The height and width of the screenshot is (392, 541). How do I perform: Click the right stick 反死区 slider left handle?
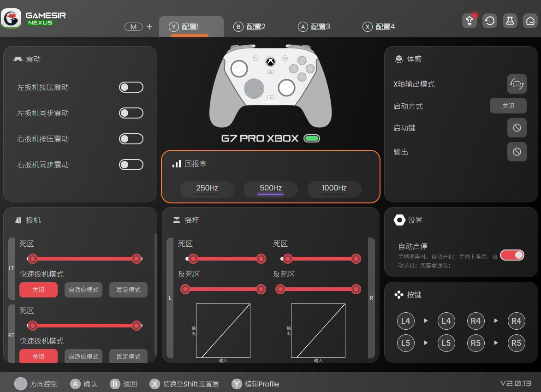(280, 289)
